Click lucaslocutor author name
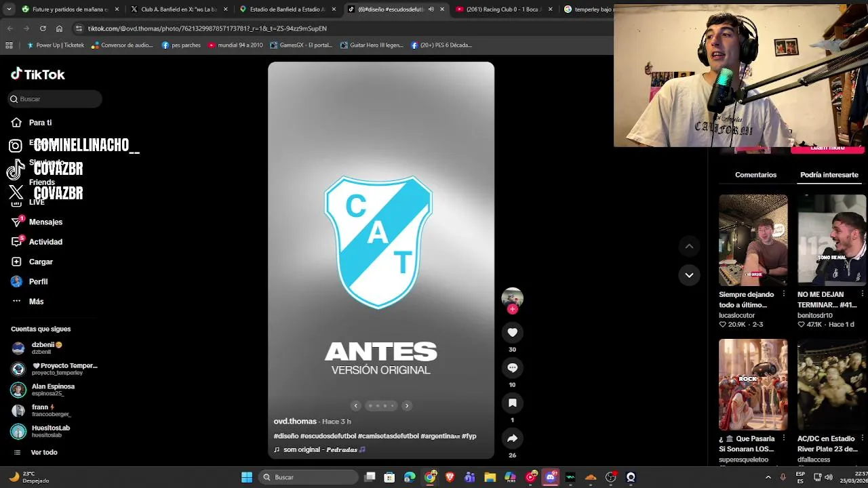 736,315
